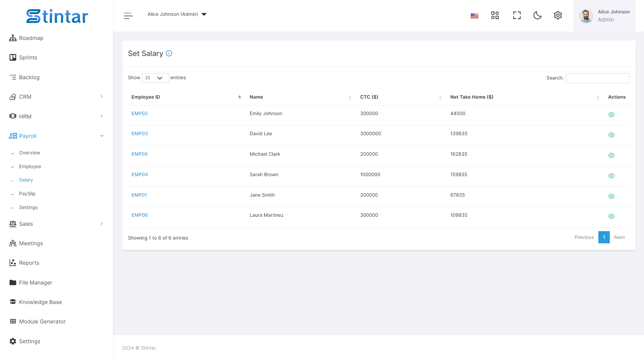Open the EMP02 employee link
Screen dimensions: 644x362
(x=140, y=113)
